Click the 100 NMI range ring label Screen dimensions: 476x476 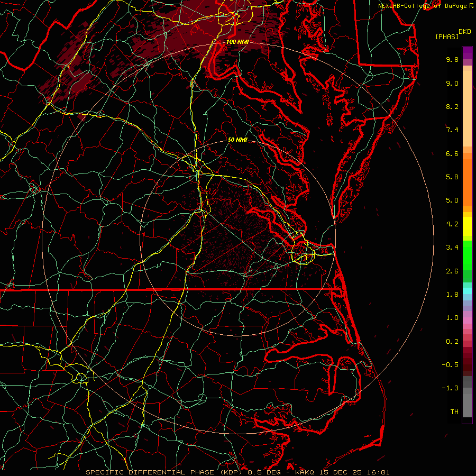coord(237,42)
